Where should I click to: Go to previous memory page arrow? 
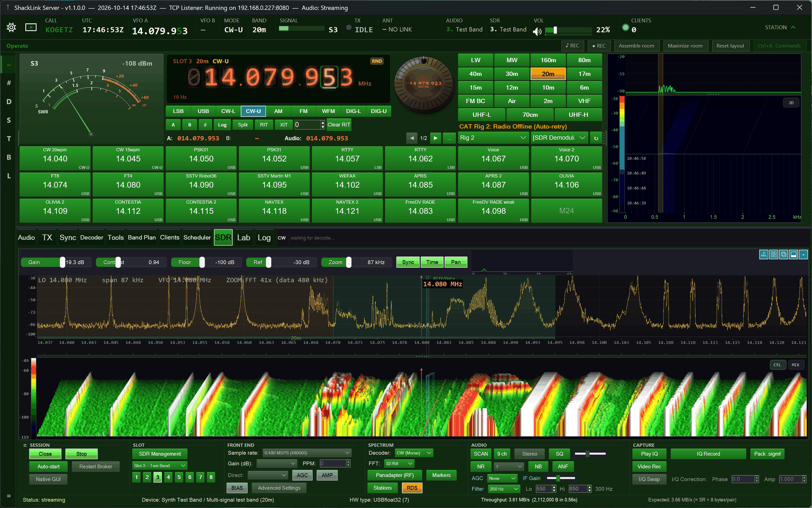[x=412, y=138]
